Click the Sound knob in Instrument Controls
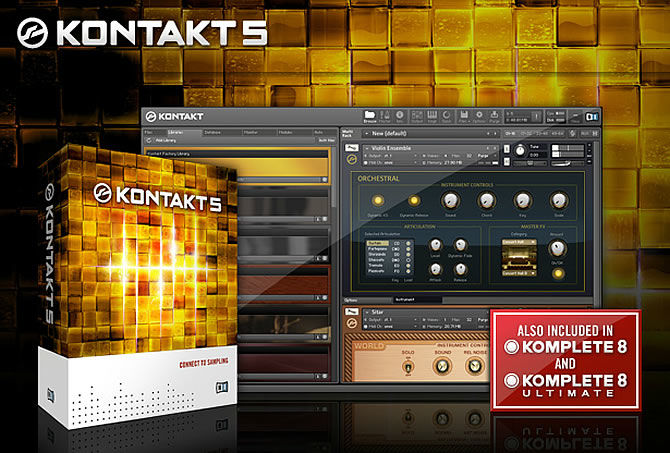Viewport: 670px width, 453px height. coord(450,200)
